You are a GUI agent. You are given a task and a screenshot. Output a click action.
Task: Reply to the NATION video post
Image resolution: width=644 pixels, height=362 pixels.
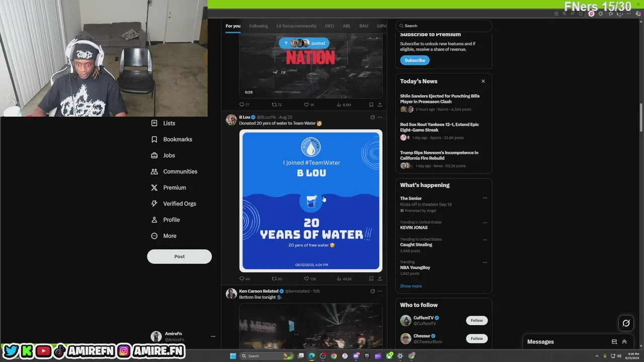245,105
